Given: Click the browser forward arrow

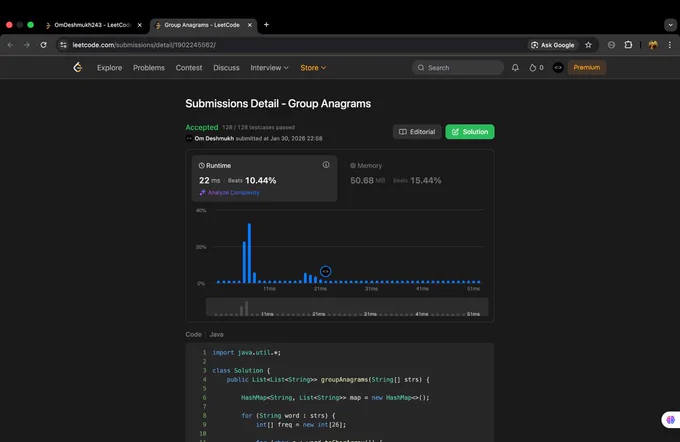Looking at the screenshot, I should tap(27, 45).
